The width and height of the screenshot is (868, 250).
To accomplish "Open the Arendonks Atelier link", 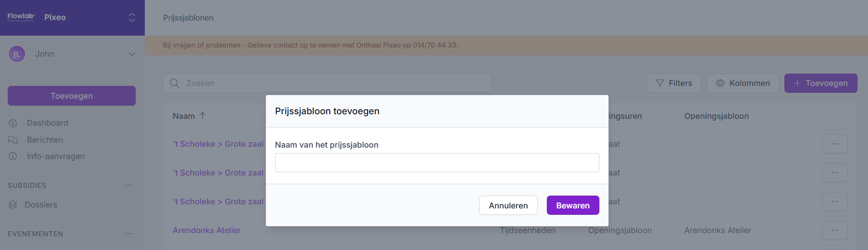I will [x=206, y=230].
